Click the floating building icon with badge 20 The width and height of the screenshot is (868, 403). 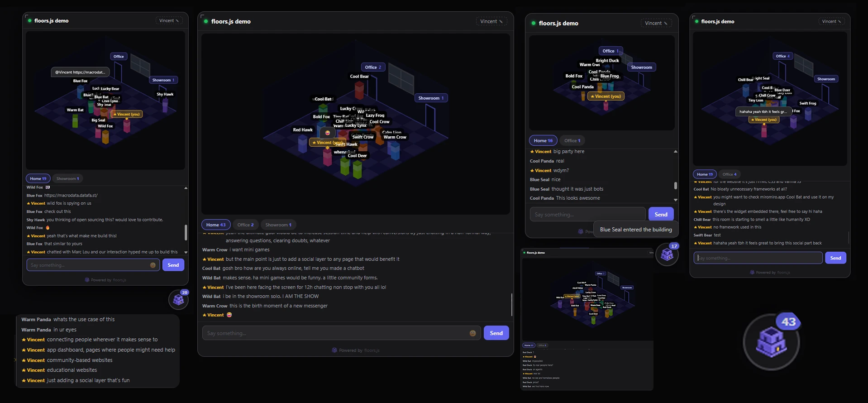tap(178, 299)
